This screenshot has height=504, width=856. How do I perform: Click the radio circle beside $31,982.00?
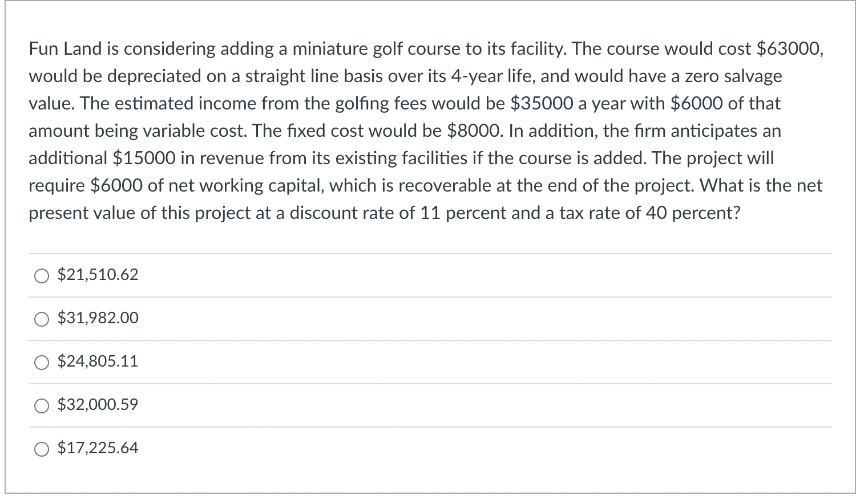[41, 319]
